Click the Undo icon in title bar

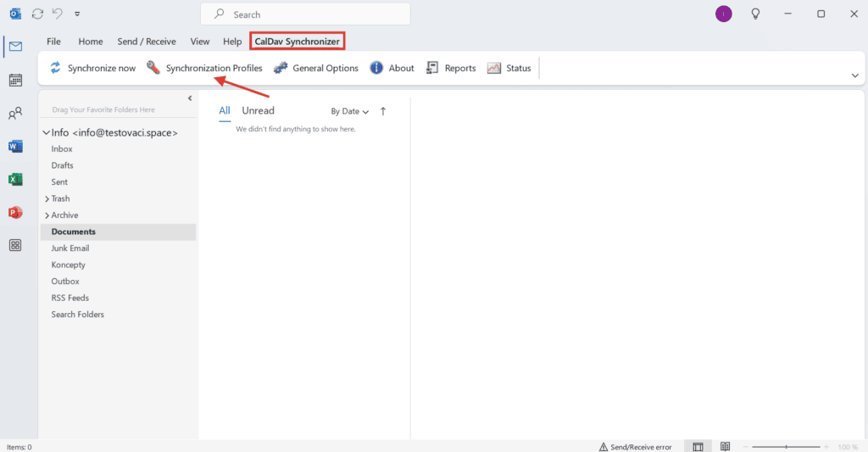click(57, 14)
